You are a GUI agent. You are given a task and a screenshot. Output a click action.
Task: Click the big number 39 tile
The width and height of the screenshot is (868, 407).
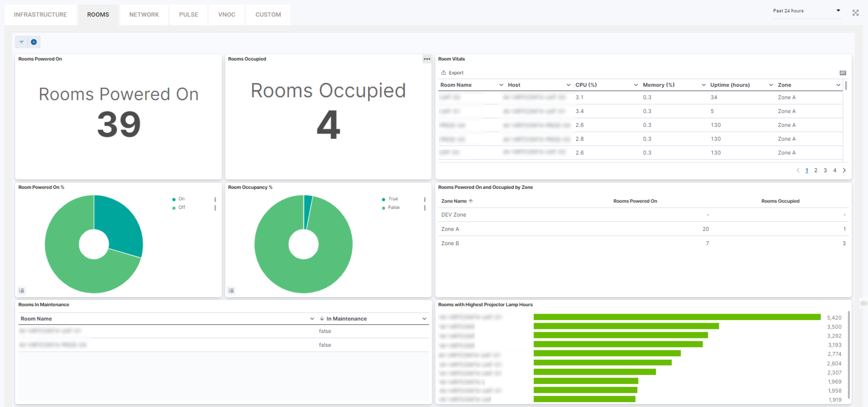pyautogui.click(x=119, y=124)
